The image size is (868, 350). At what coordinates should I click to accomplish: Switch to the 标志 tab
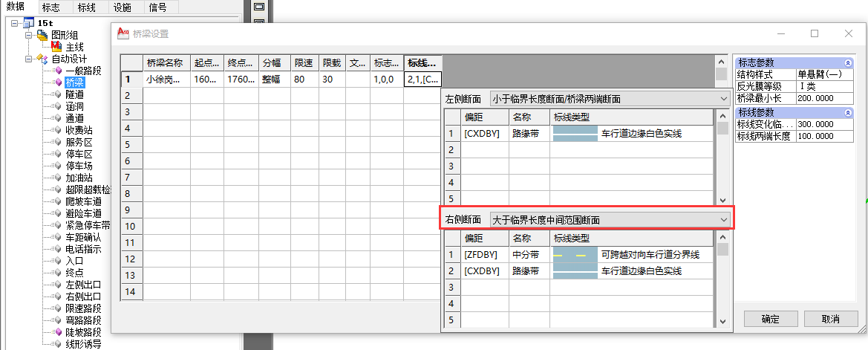(x=51, y=7)
